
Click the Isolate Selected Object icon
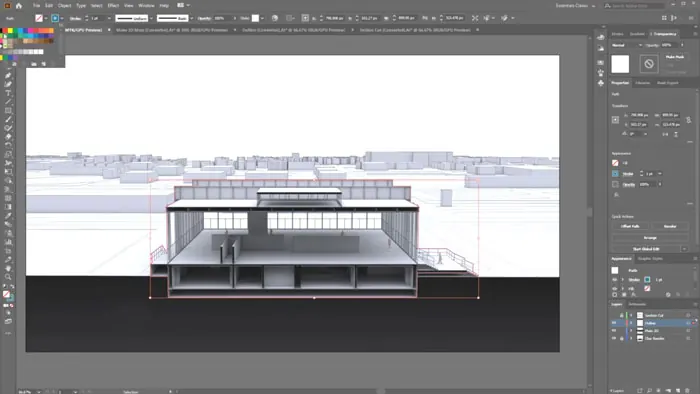(x=475, y=18)
